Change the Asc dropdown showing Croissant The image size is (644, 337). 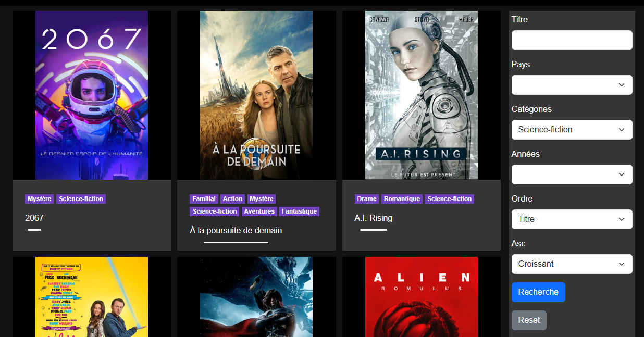tap(572, 264)
